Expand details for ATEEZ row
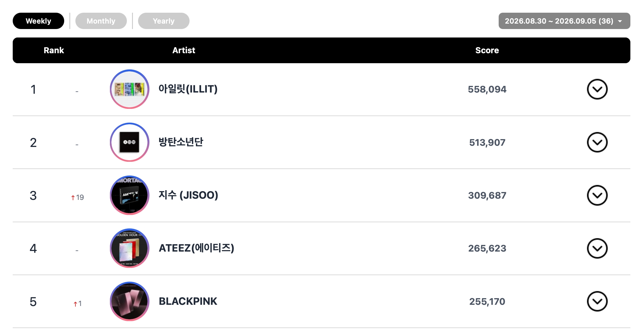Screen dimensions: 644x332 pos(597,248)
